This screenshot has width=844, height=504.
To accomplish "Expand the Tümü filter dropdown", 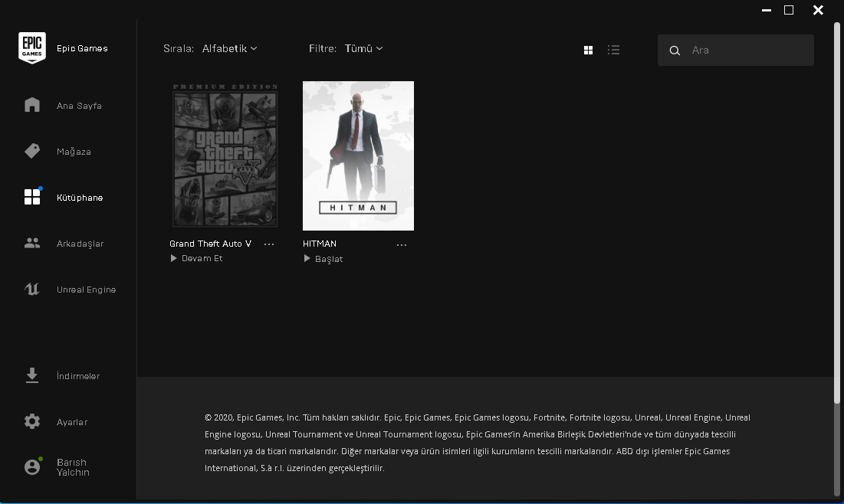I will [x=363, y=48].
